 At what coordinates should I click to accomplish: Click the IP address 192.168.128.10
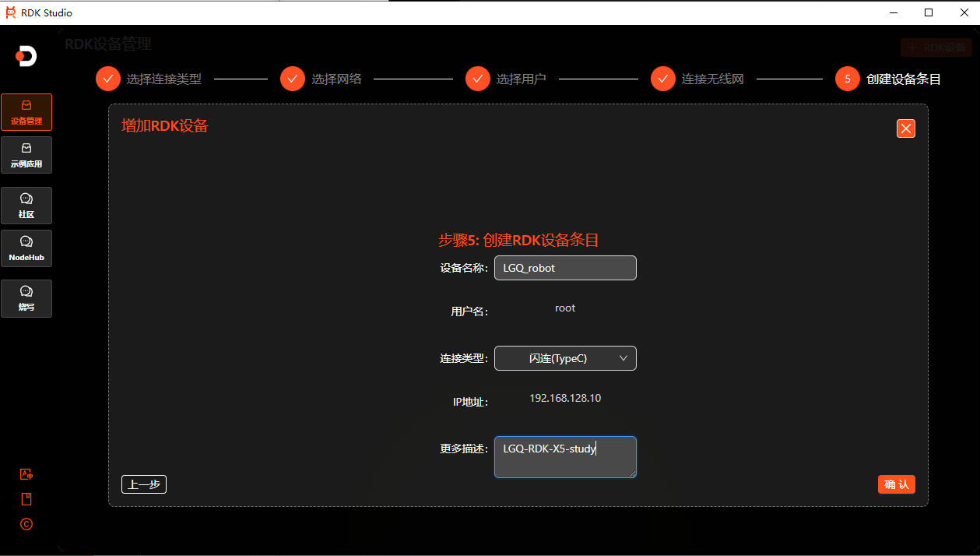tap(565, 398)
